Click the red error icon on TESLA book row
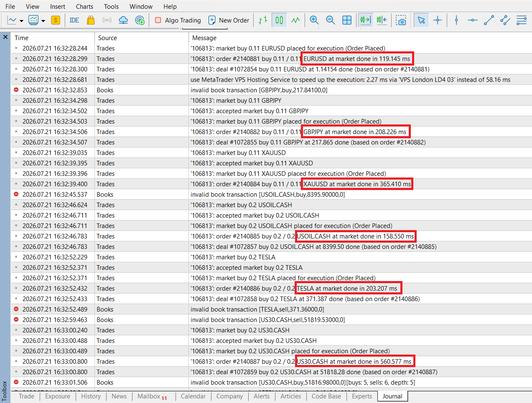The width and height of the screenshot is (532, 403). pos(16,309)
